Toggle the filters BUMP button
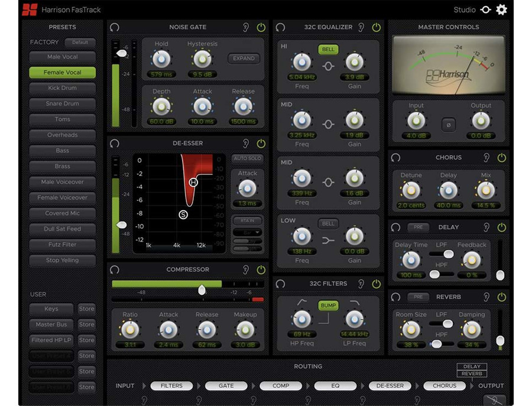The height and width of the screenshot is (406, 532). [x=328, y=306]
